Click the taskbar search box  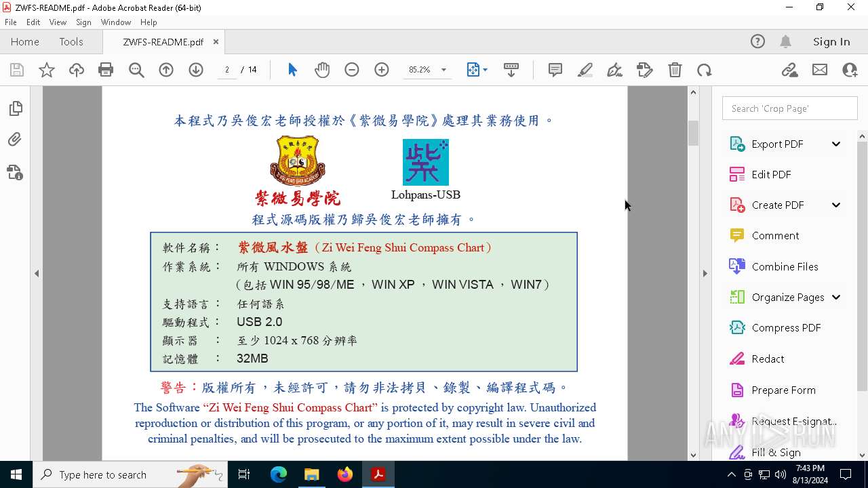click(x=130, y=474)
